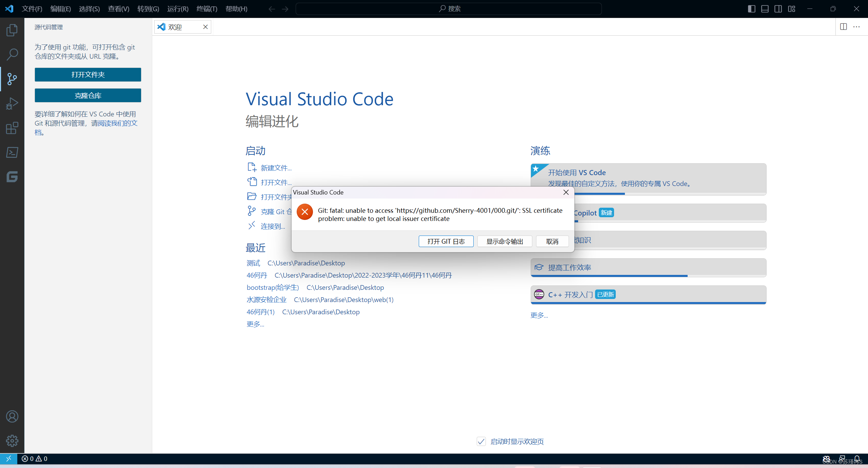Screen dimensions: 868x468
Task: Click 显示命令输出 in the dialog
Action: pyautogui.click(x=505, y=241)
